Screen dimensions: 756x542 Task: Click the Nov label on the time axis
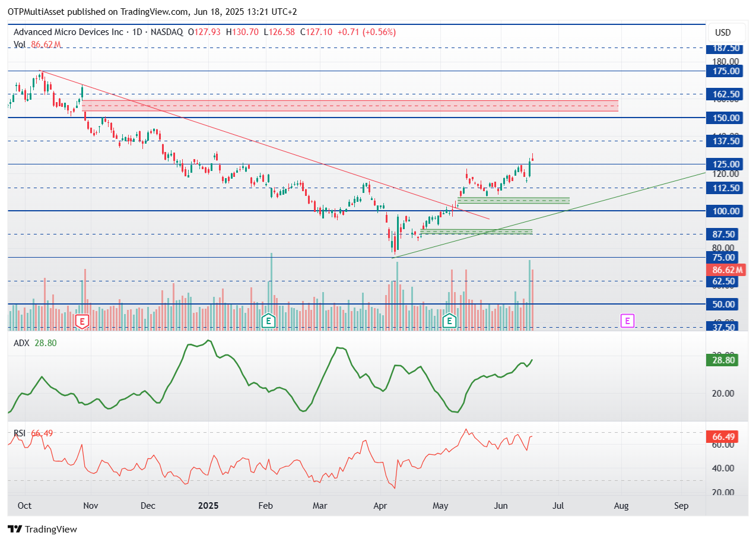[x=90, y=506]
